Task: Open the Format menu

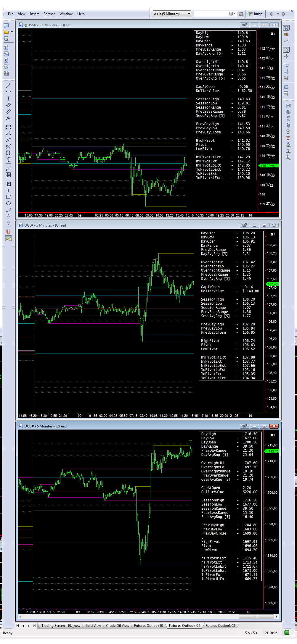Action: (49, 14)
